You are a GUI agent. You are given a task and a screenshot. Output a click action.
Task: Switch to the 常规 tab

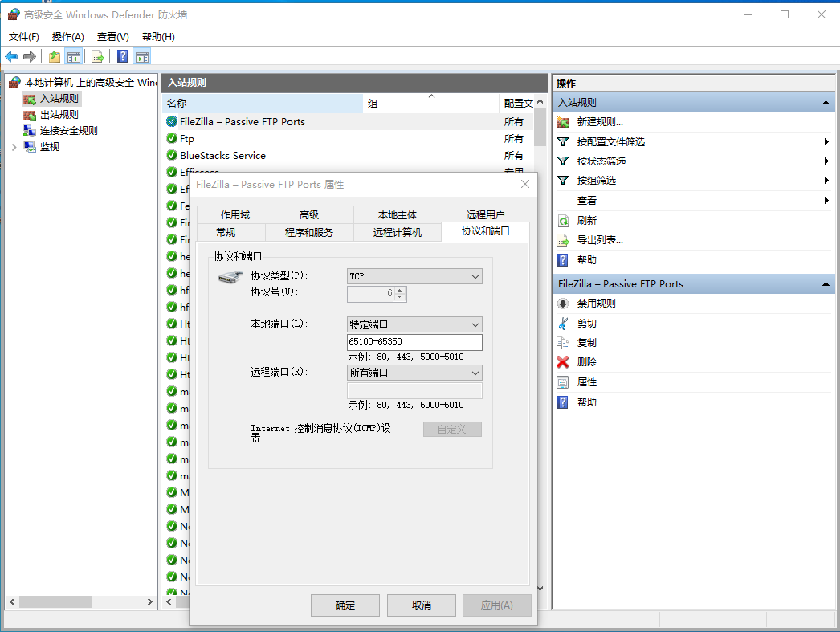click(x=226, y=232)
